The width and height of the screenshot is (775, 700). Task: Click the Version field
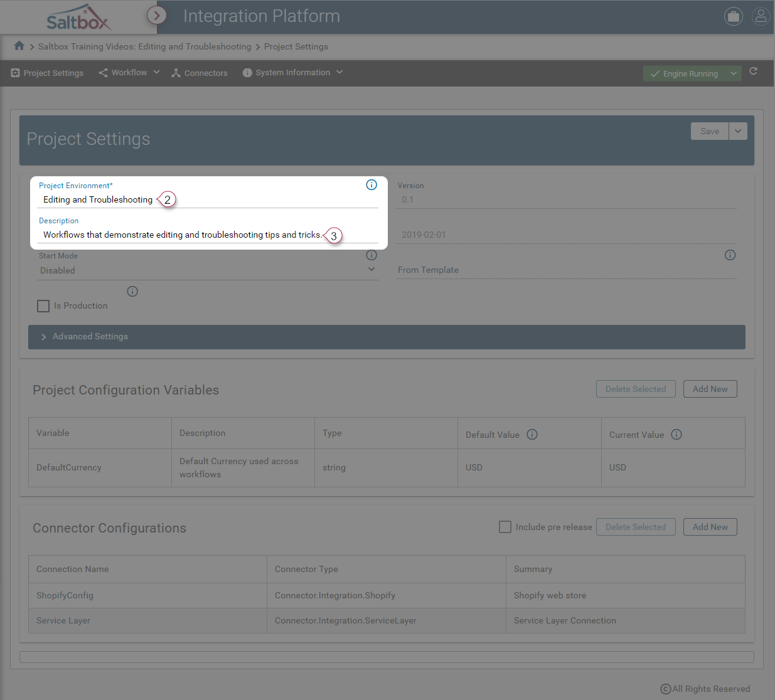(x=567, y=199)
